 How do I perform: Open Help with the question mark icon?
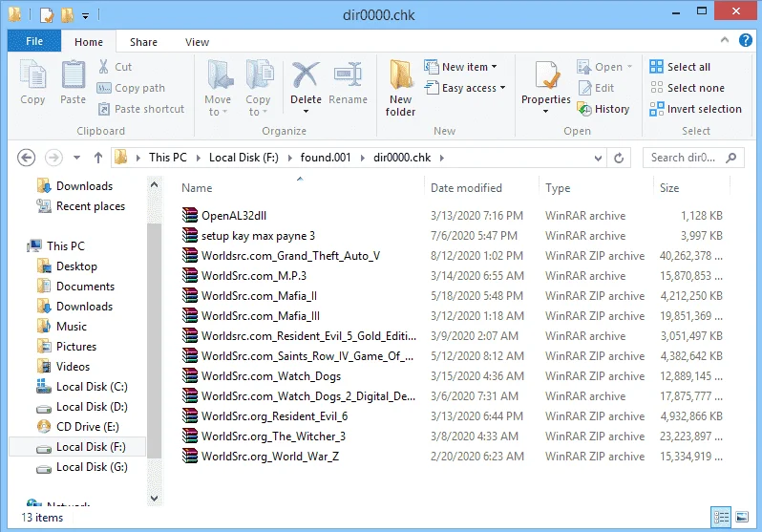(x=746, y=40)
